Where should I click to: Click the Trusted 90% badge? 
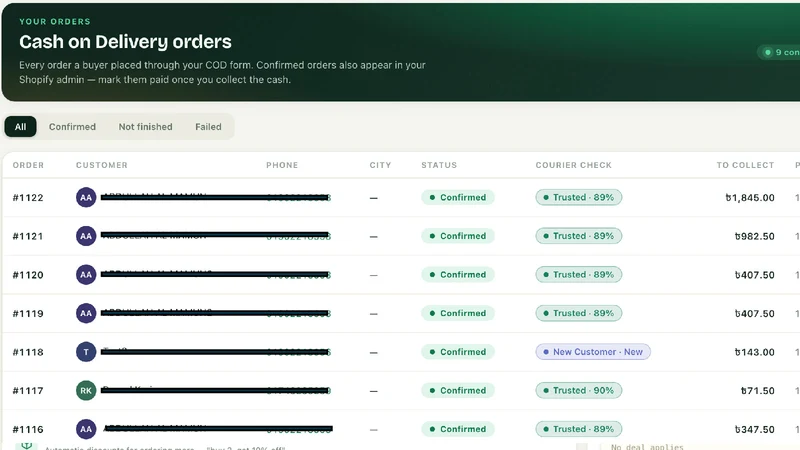point(579,390)
